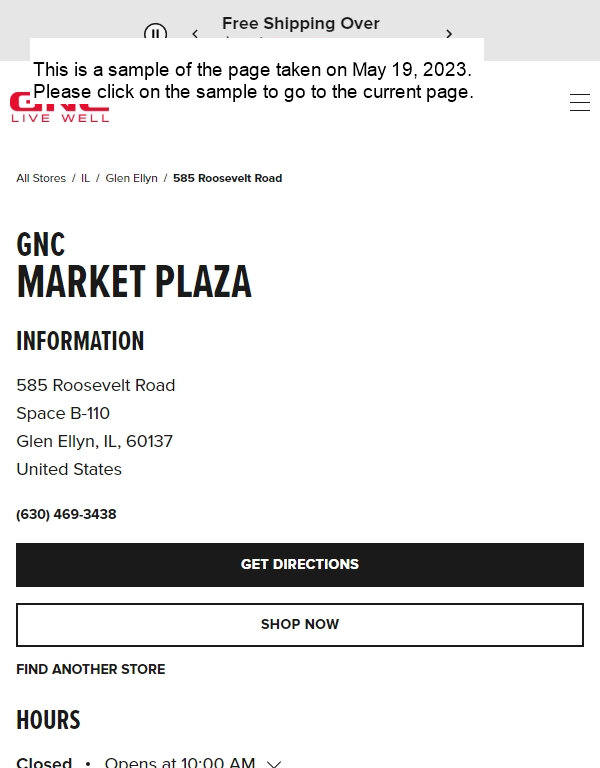Screen dimensions: 600x768
Task: Click the Closed status label
Action: coord(44,763)
